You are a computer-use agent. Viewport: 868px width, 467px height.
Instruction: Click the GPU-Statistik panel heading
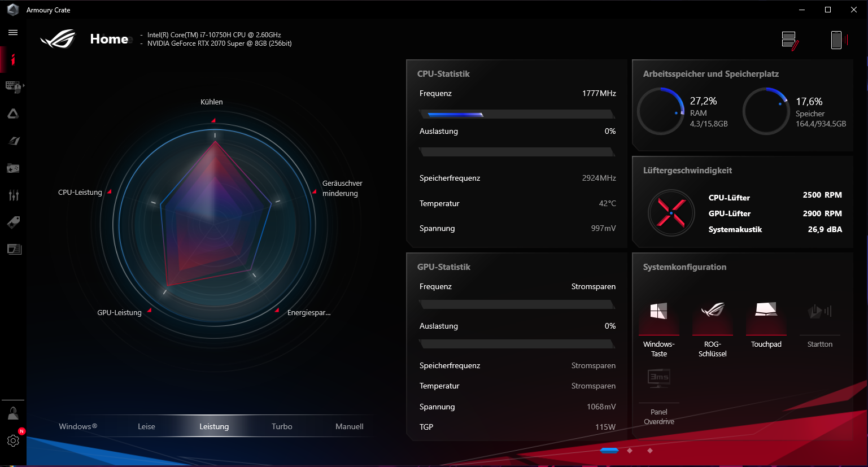[x=444, y=267]
